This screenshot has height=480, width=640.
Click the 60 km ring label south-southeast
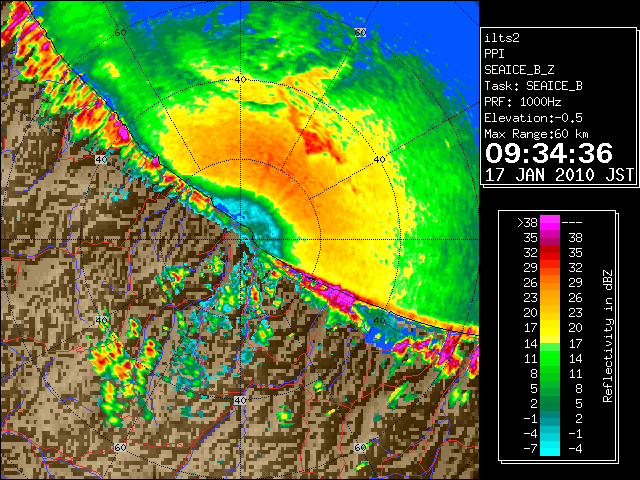(360, 447)
